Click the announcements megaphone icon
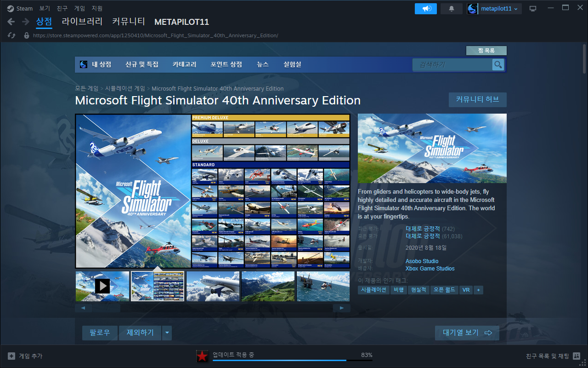Image resolution: width=588 pixels, height=368 pixels. coord(426,9)
